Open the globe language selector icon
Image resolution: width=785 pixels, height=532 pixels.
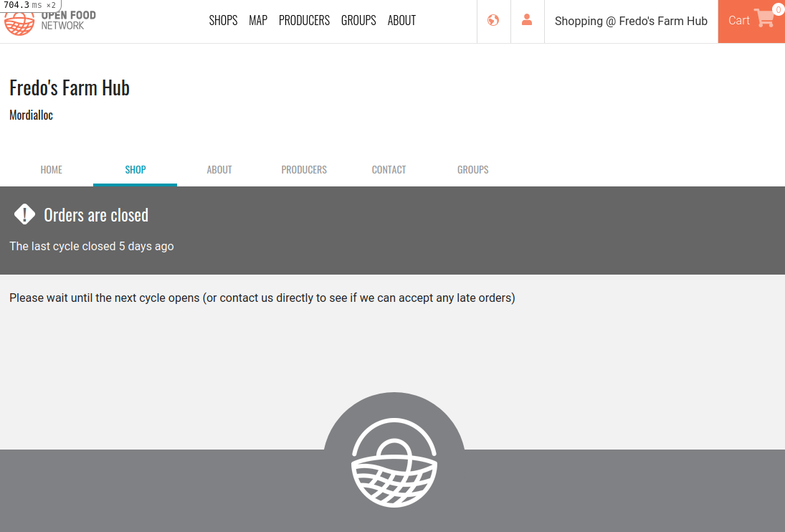[493, 20]
